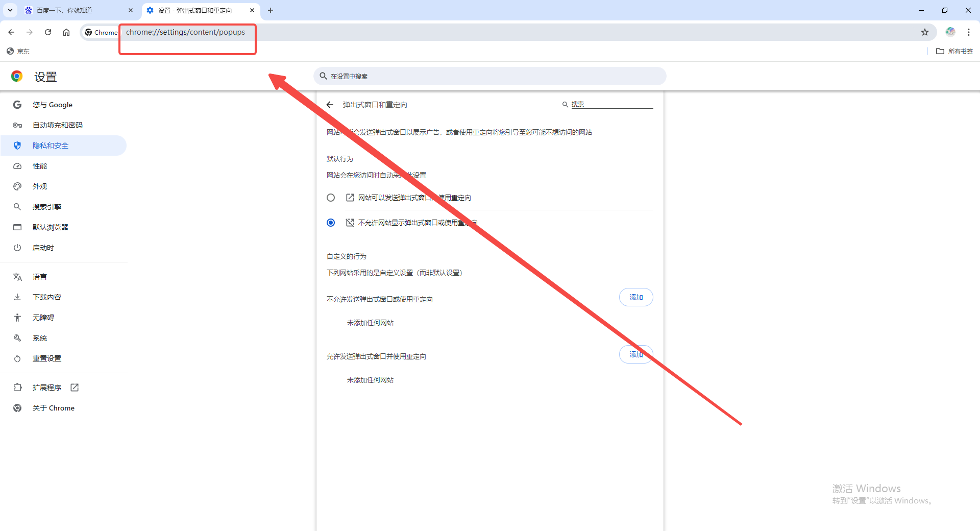Click the Chrome logo beside 设置
The width and height of the screenshot is (980, 531).
[17, 77]
